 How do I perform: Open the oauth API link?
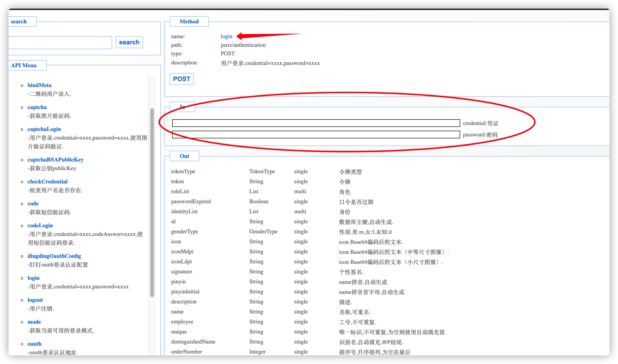[34, 344]
